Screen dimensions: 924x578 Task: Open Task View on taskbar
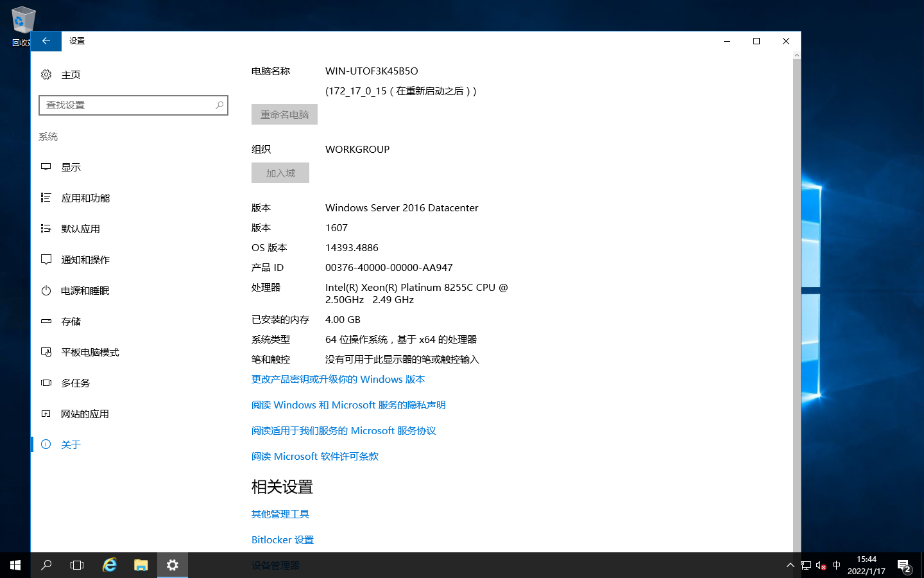(77, 565)
